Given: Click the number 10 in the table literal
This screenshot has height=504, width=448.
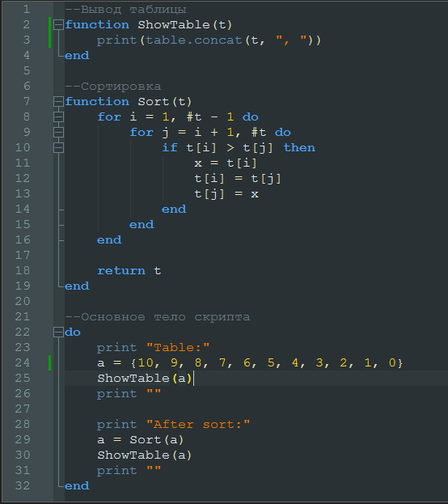Looking at the screenshot, I should (146, 363).
